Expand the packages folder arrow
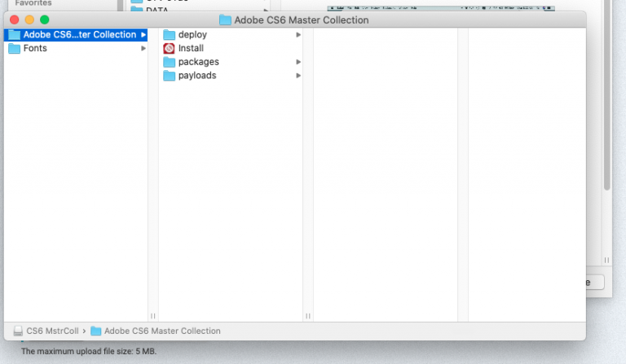Screen dimensions: 626x364 point(298,62)
